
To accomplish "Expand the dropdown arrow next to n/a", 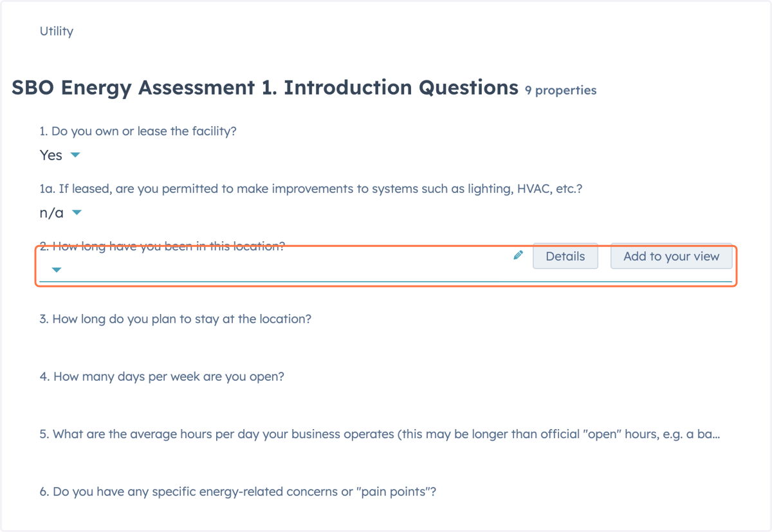I will 77,212.
